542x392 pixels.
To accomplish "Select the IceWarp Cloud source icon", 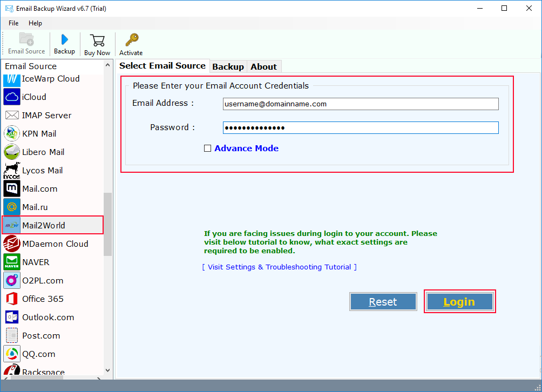I will pyautogui.click(x=12, y=79).
